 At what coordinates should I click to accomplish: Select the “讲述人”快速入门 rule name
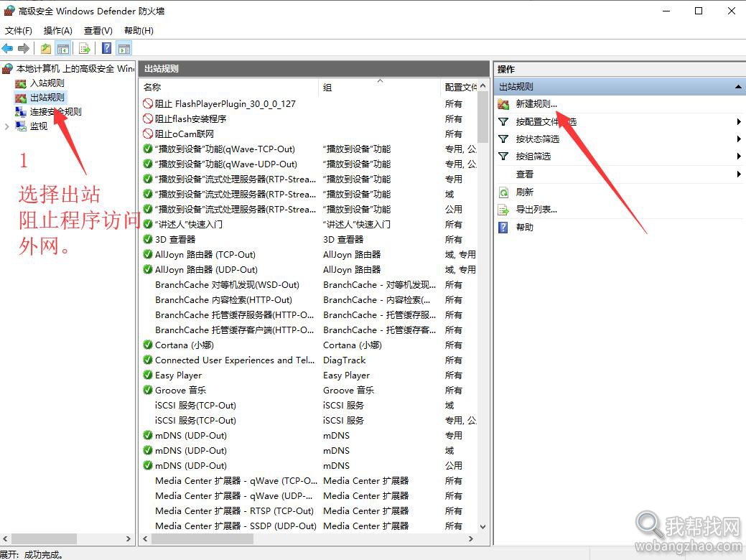(189, 225)
